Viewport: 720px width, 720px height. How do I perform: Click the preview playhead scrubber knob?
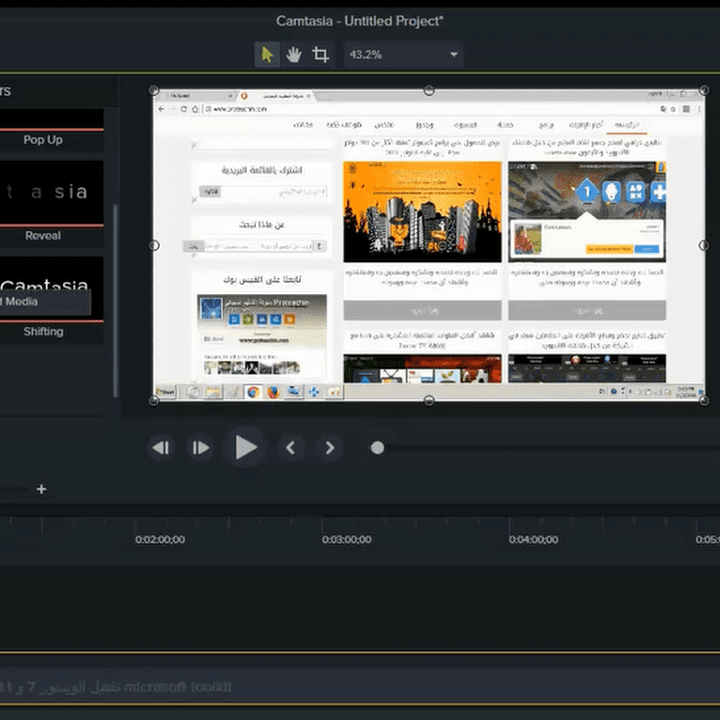pyautogui.click(x=377, y=448)
